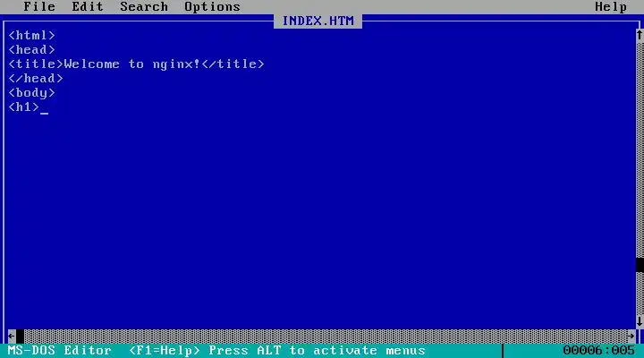Place cursor in the <html> line
Viewport: 644px width, 358px height.
tap(31, 35)
